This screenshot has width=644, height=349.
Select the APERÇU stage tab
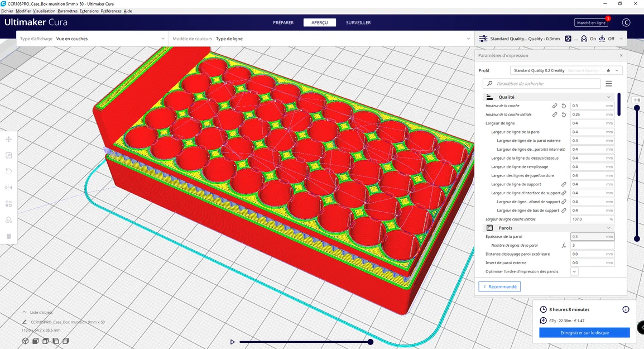[320, 22]
